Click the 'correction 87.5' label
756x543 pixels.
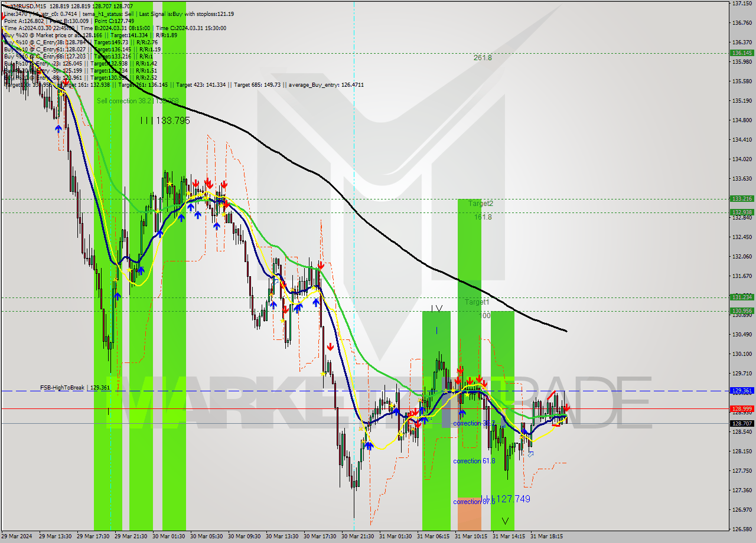474,502
